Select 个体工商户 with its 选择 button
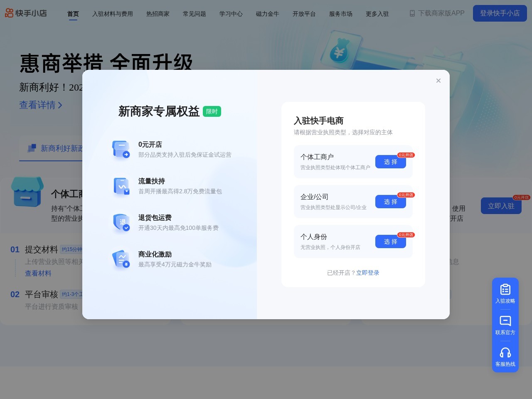This screenshot has width=532, height=399. point(391,162)
